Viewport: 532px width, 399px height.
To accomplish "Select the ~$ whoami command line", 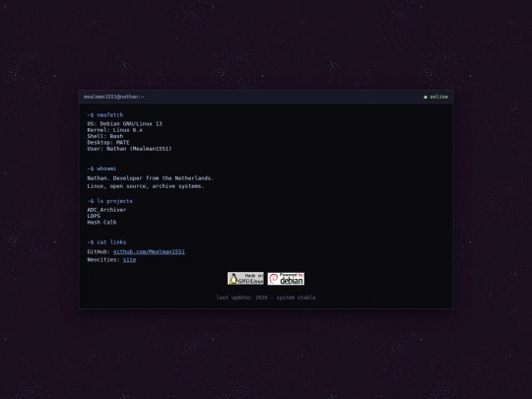I will point(101,168).
